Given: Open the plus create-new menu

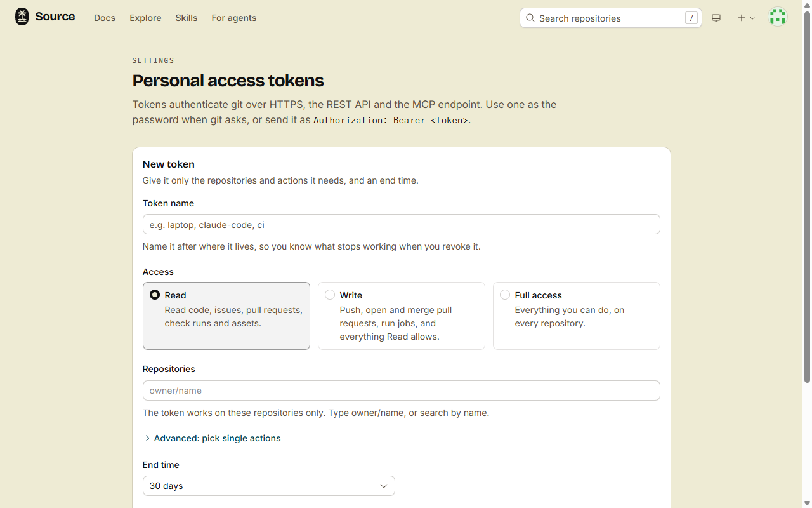Looking at the screenshot, I should [x=746, y=18].
